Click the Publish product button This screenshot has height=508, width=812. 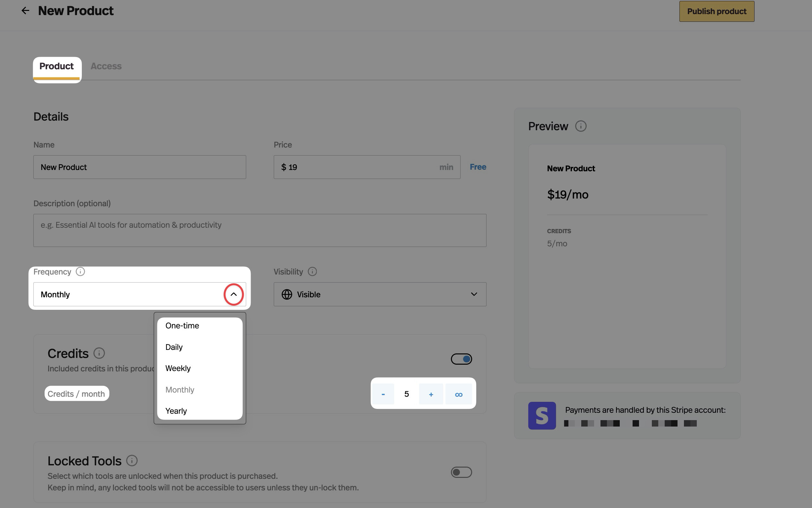coord(716,12)
